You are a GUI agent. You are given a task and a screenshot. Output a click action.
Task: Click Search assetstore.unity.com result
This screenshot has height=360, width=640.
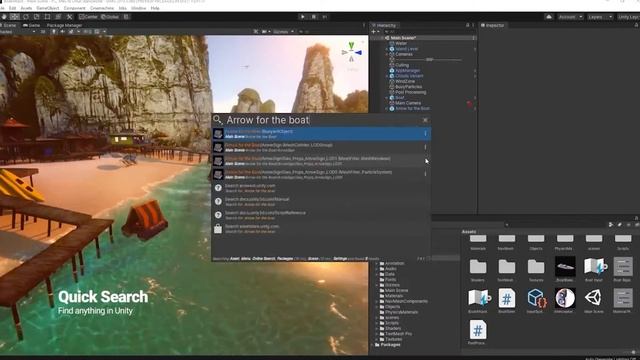pos(321,229)
